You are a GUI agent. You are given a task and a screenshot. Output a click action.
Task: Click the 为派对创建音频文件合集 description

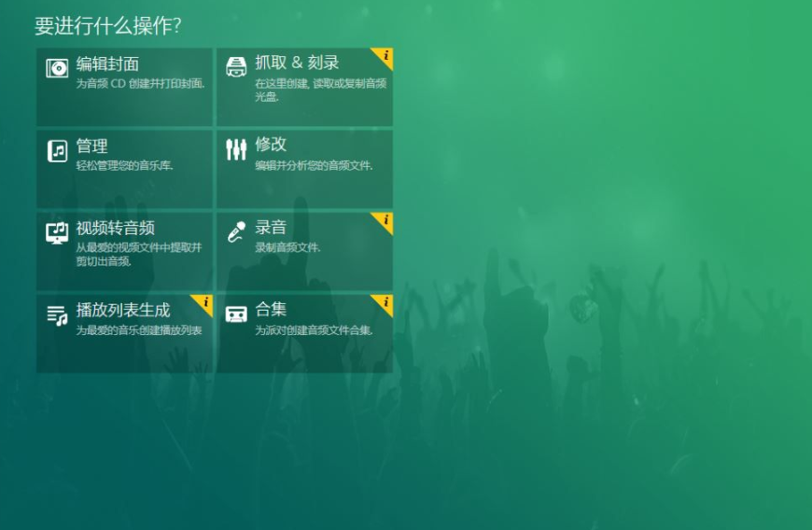314,330
